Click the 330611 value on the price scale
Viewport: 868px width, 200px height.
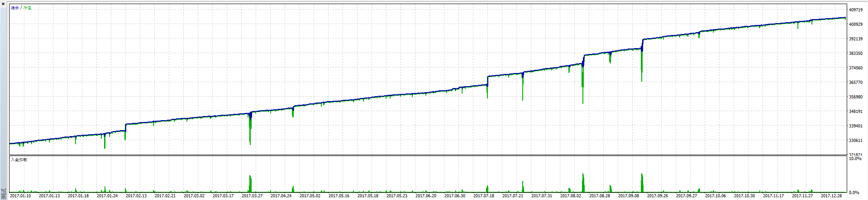[x=855, y=141]
